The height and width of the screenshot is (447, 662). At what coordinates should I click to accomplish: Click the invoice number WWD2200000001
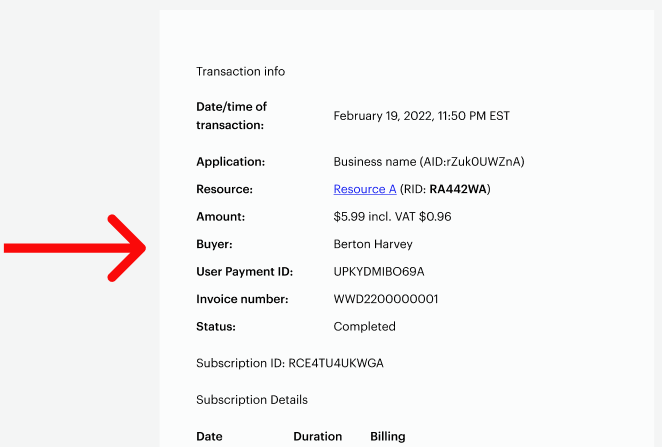pos(386,299)
